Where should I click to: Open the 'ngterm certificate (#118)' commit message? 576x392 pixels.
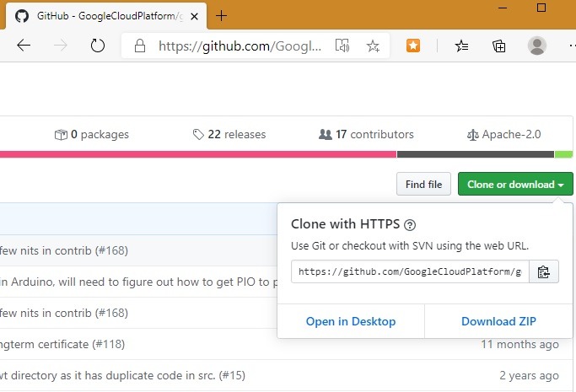[x=62, y=344]
